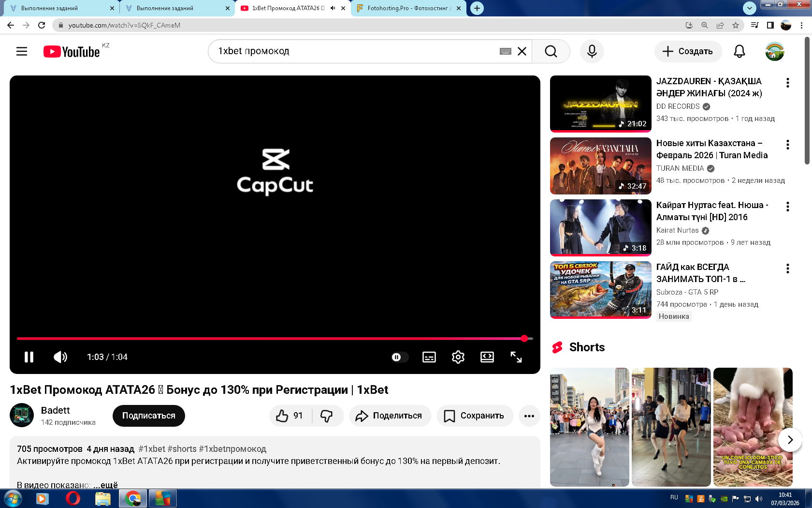Share the video via Поделиться
This screenshot has height=508, width=812.
click(390, 416)
